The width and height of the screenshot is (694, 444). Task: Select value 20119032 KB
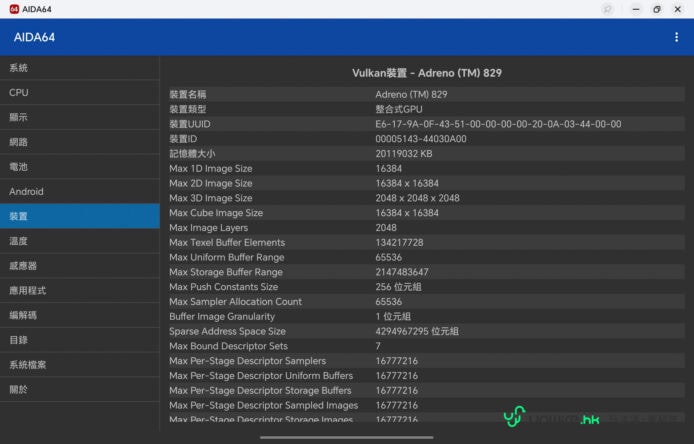click(404, 154)
